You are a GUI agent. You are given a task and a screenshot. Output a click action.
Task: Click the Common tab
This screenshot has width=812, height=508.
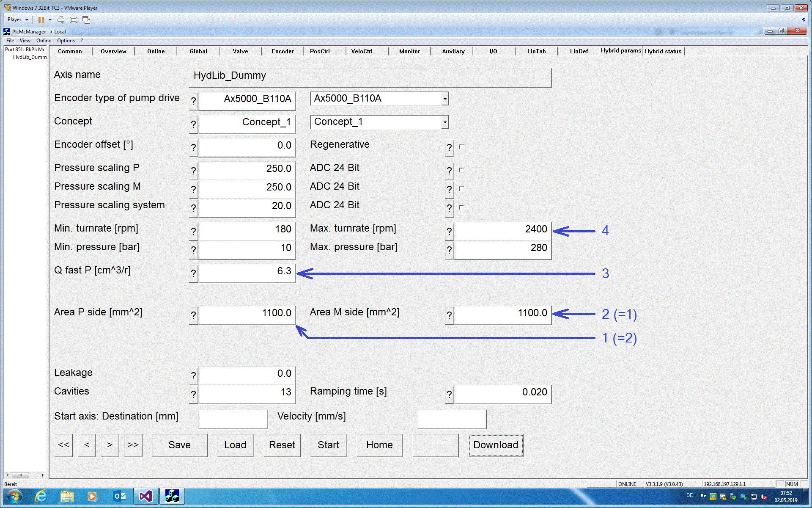point(69,51)
